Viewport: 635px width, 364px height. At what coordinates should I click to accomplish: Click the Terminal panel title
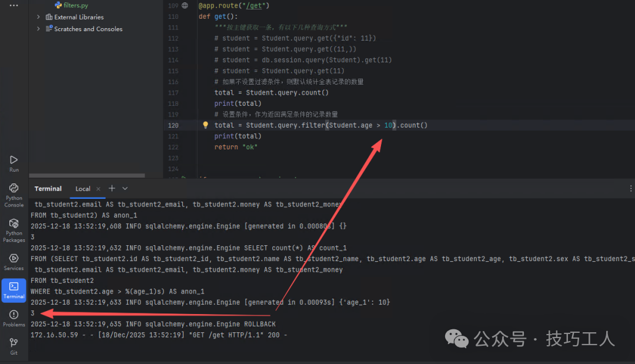tap(48, 189)
